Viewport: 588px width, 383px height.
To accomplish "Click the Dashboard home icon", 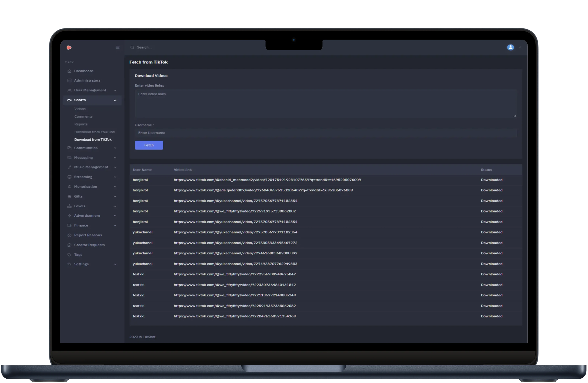I will tap(69, 71).
